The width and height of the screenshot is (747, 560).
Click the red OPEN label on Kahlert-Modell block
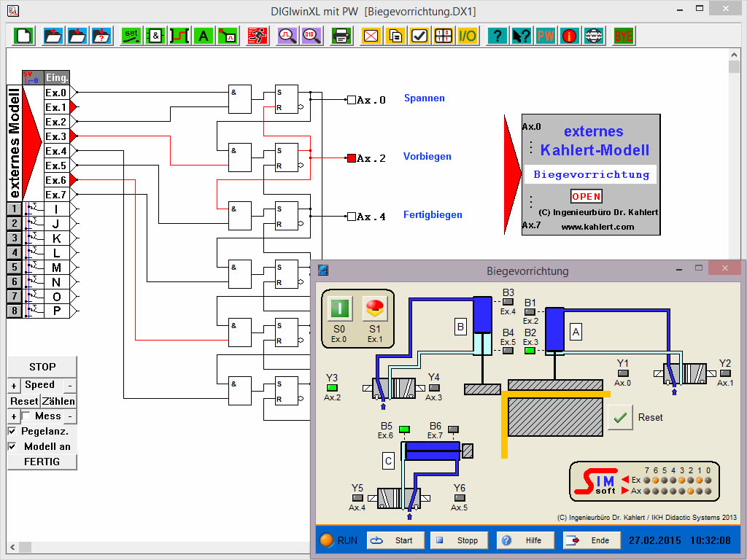586,196
